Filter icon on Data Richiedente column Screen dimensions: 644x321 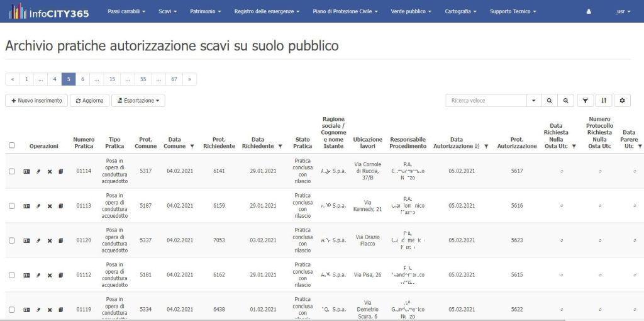pyautogui.click(x=280, y=146)
